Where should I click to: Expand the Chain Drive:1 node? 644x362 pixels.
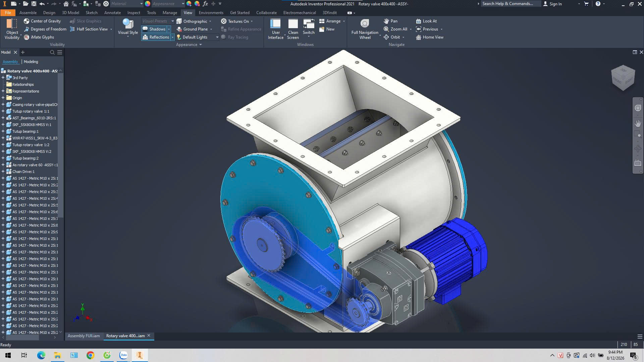click(x=3, y=172)
